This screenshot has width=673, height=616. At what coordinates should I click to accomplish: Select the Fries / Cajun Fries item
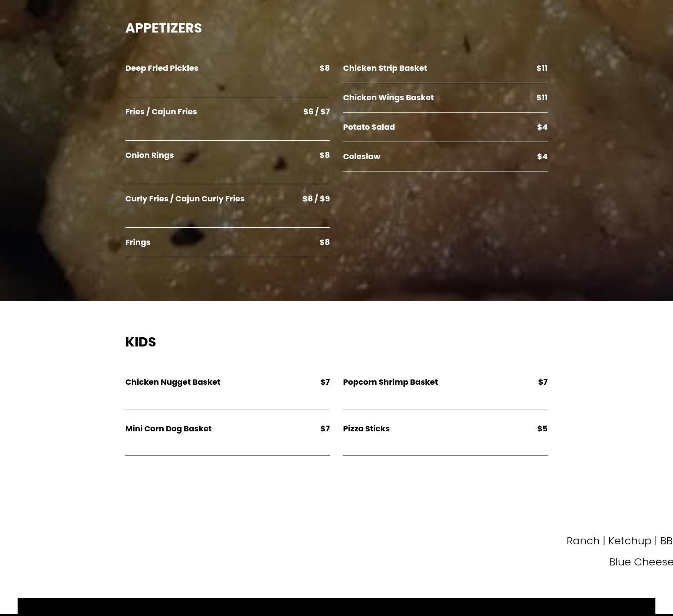[x=161, y=112]
